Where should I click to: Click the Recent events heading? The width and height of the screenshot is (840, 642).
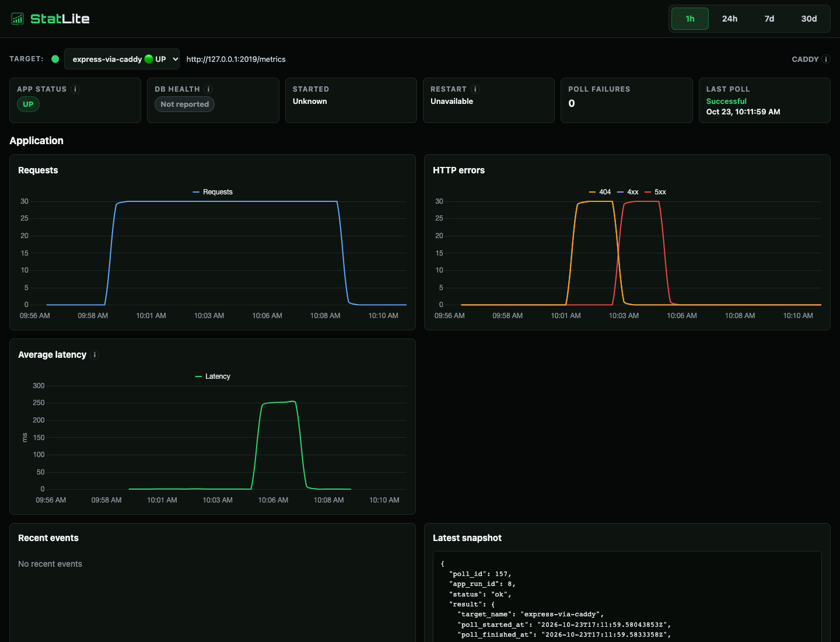coord(48,538)
